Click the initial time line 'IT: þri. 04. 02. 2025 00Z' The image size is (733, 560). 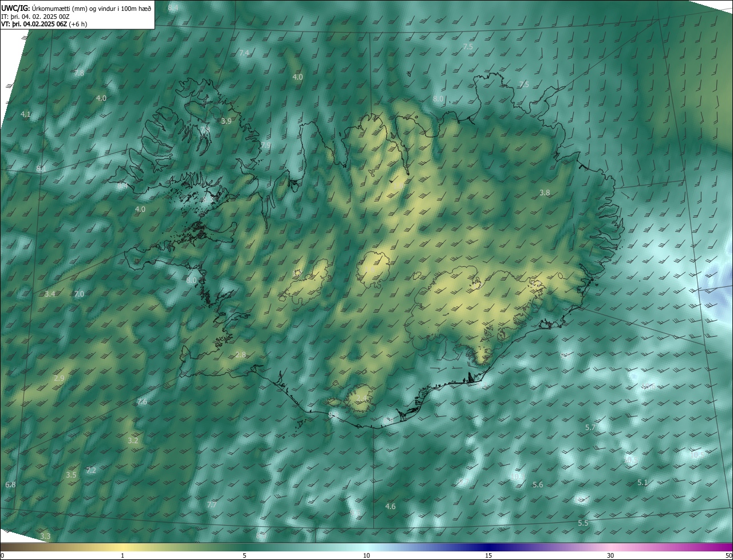[35, 17]
